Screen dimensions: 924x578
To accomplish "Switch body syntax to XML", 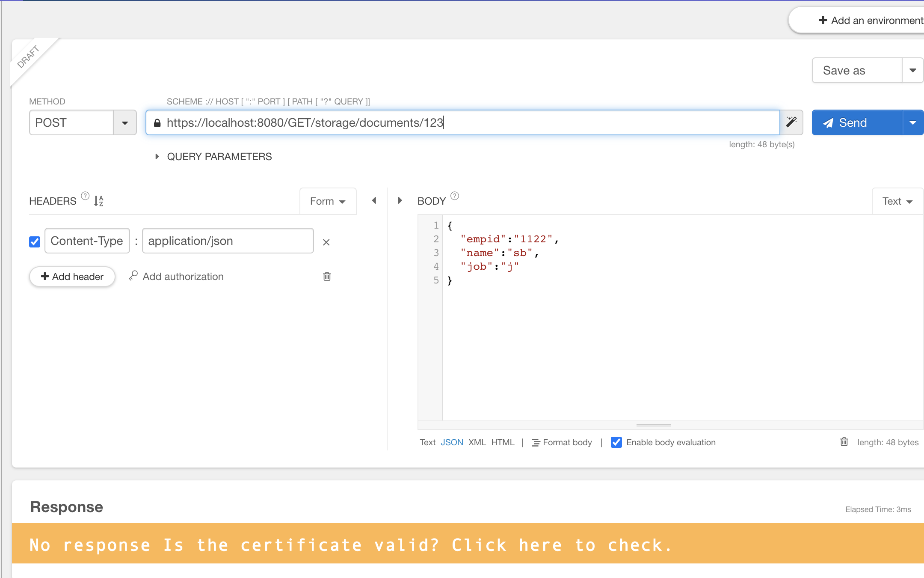I will point(477,442).
